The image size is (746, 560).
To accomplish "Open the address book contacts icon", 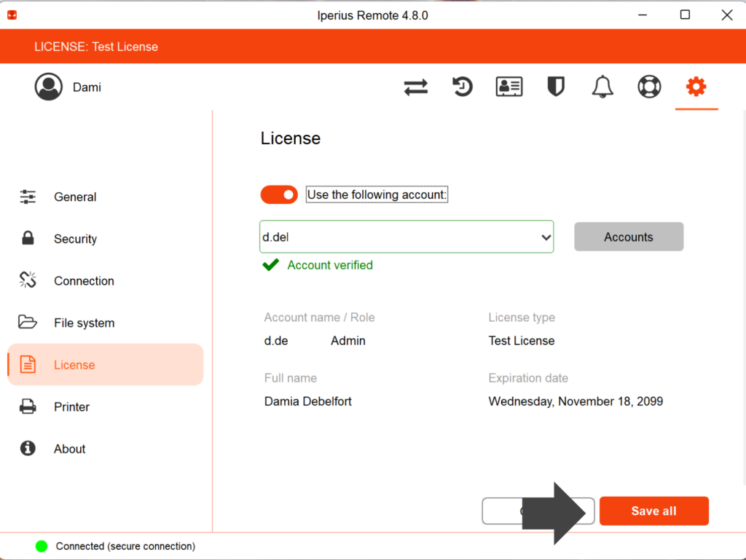I will coord(509,87).
